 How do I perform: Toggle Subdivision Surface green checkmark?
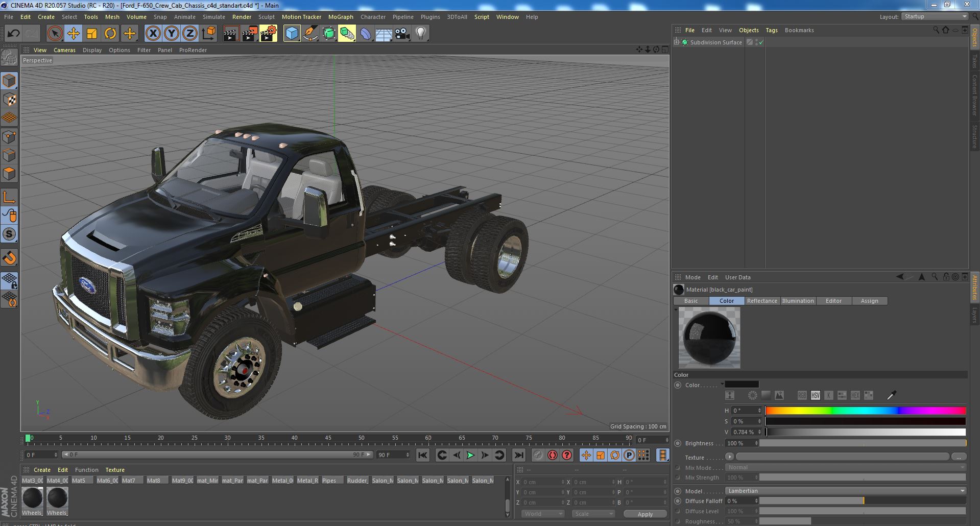761,42
